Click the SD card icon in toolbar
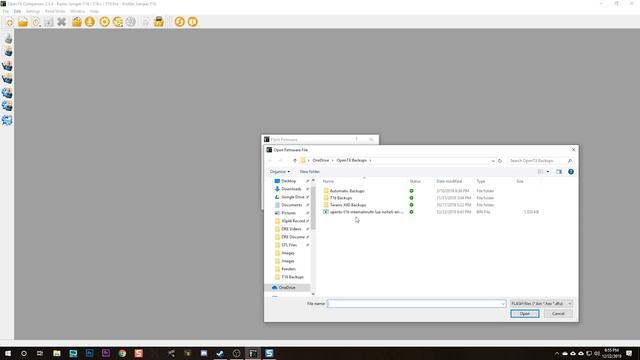640x360 pixels. pos(159,22)
